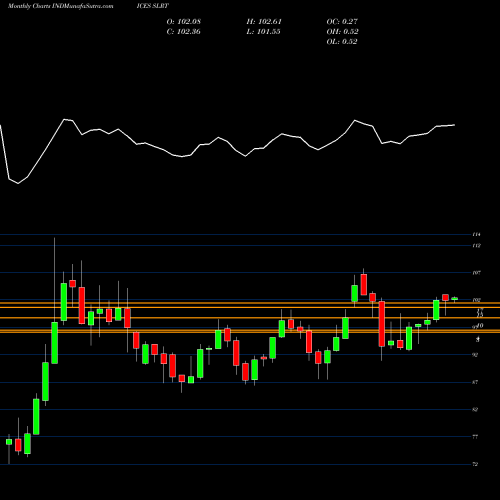The width and height of the screenshot is (500, 500).
Task: Click the "Monthly Charts INDMunafaSutra.com" title text
Action: (60, 6)
